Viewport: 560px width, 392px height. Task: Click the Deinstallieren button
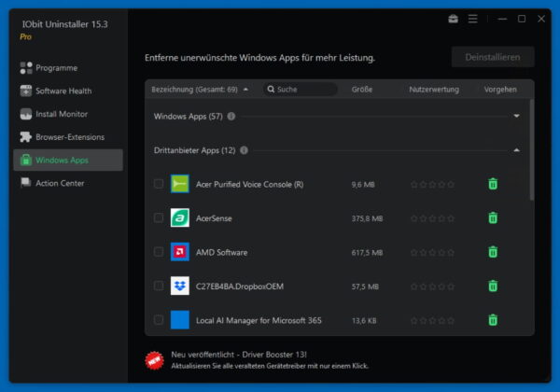pos(493,57)
